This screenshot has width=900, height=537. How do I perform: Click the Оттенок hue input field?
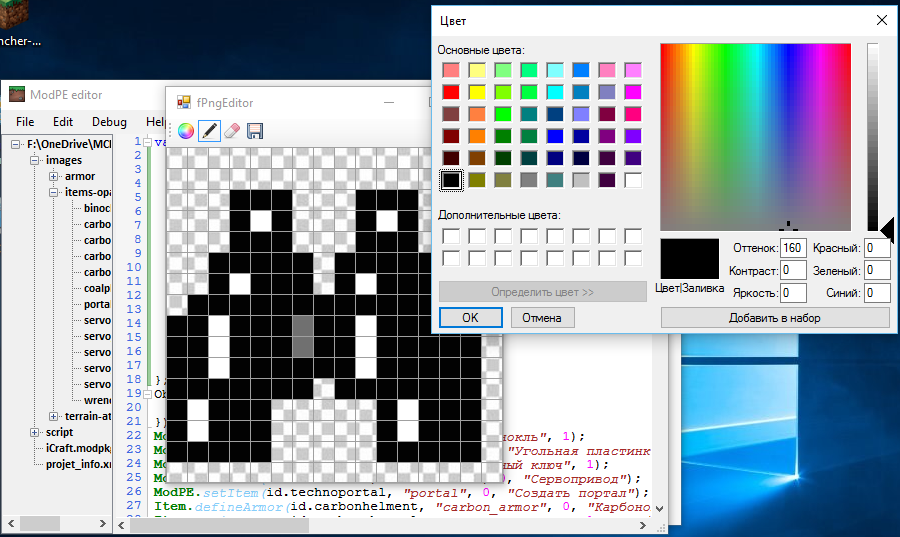(x=794, y=248)
